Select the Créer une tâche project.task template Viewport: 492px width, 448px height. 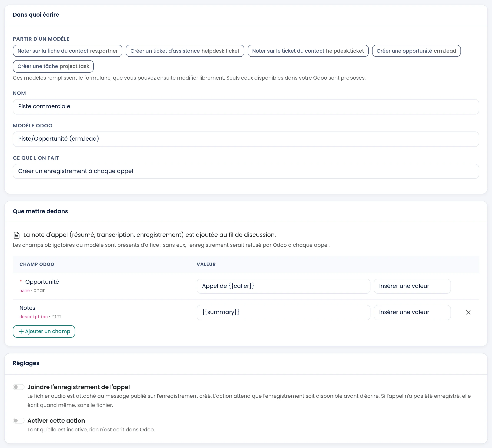(x=53, y=66)
